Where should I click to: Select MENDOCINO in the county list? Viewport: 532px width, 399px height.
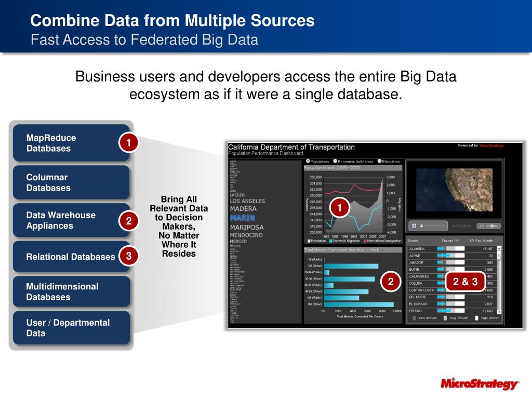[246, 235]
